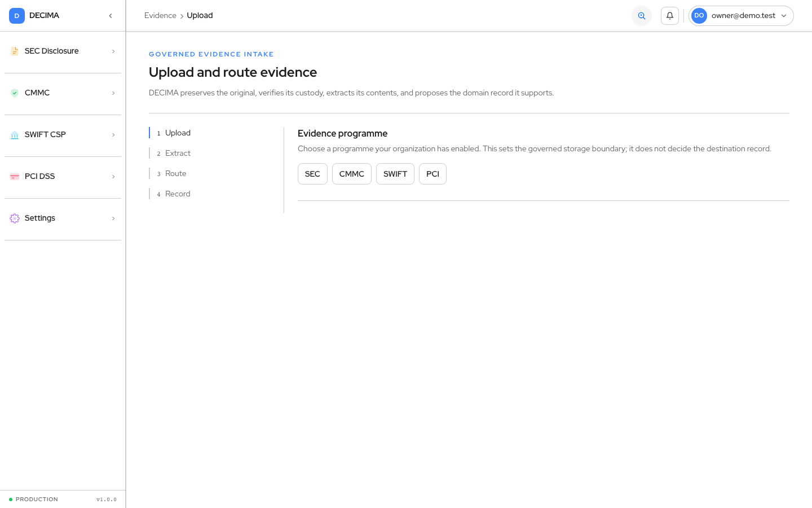This screenshot has height=508, width=812.
Task: Expand the CMMC chevron
Action: tap(113, 93)
